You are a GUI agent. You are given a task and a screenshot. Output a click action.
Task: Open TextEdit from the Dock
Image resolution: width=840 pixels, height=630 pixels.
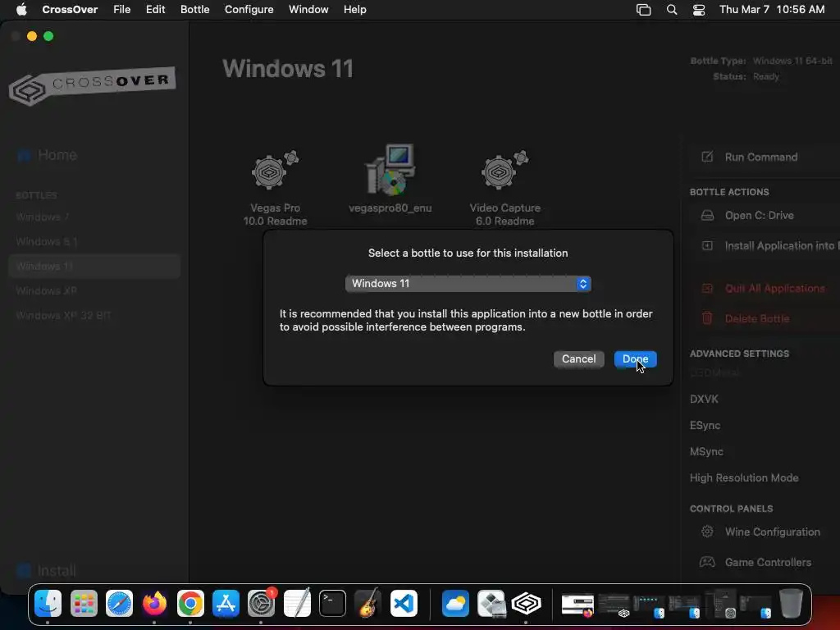(x=297, y=604)
